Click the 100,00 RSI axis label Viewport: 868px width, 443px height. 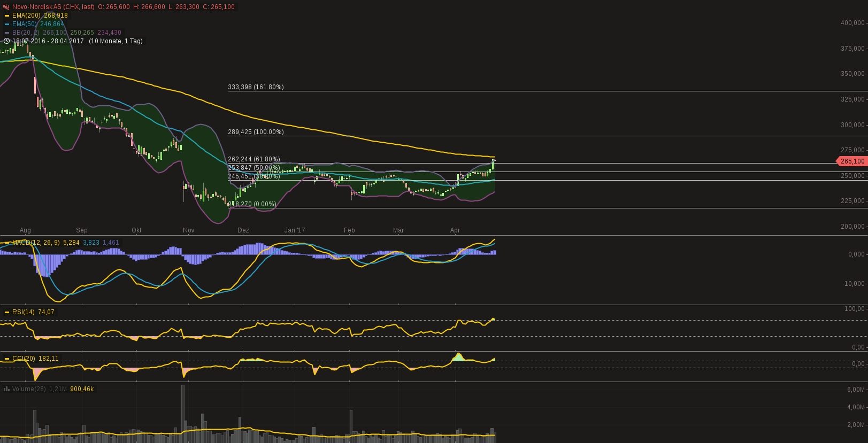coord(855,309)
